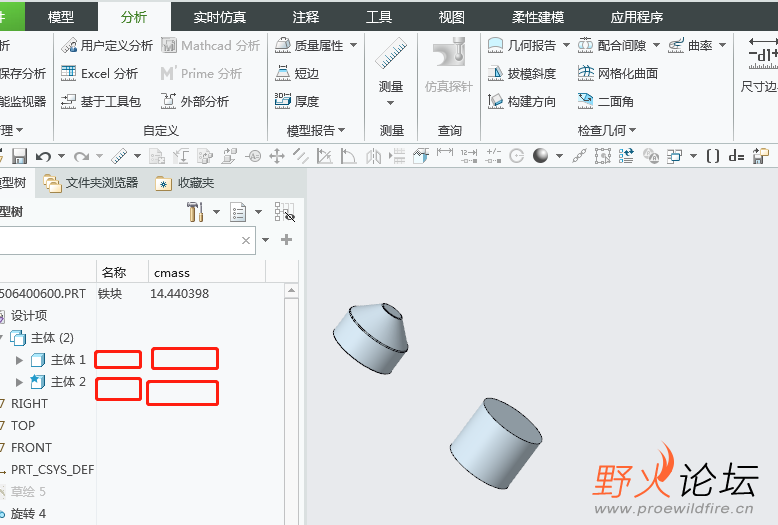The image size is (778, 525).
Task: Open the 配合间隙 dropdown arrow
Action: pos(656,45)
